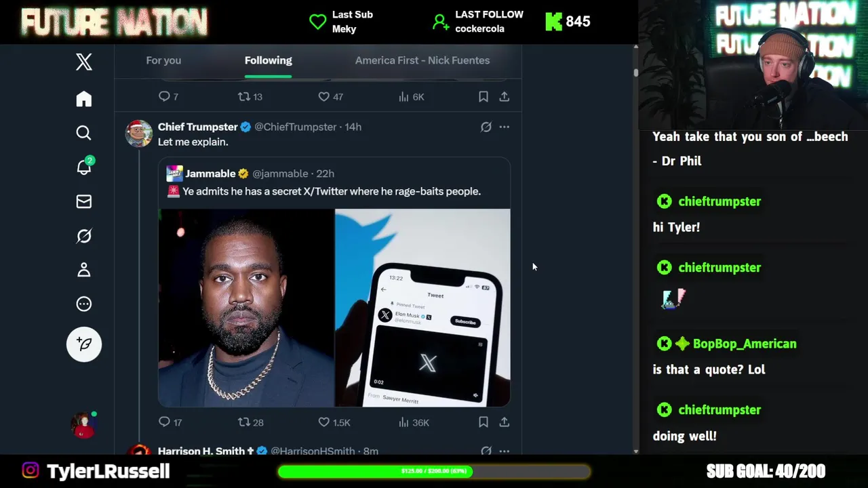The image size is (868, 488).
Task: Open Grok icon in left sidebar
Action: click(x=84, y=236)
